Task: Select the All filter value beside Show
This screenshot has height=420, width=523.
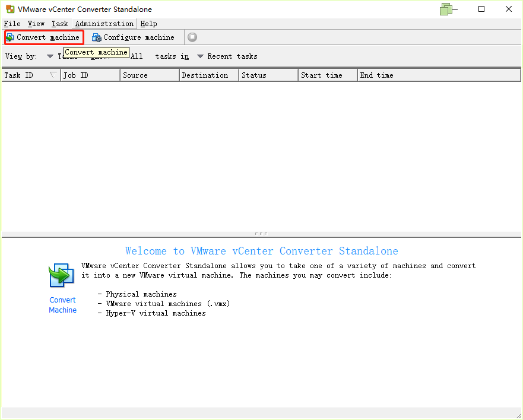Action: point(137,56)
